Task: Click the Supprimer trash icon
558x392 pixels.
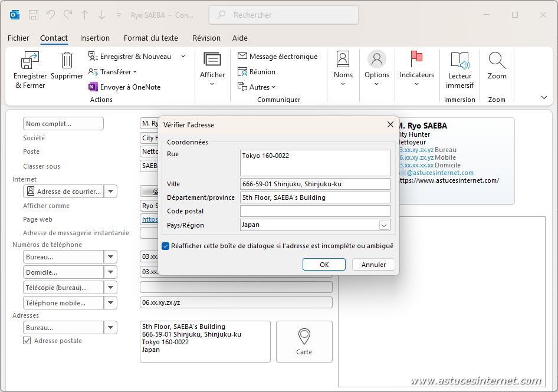Action: tap(67, 60)
